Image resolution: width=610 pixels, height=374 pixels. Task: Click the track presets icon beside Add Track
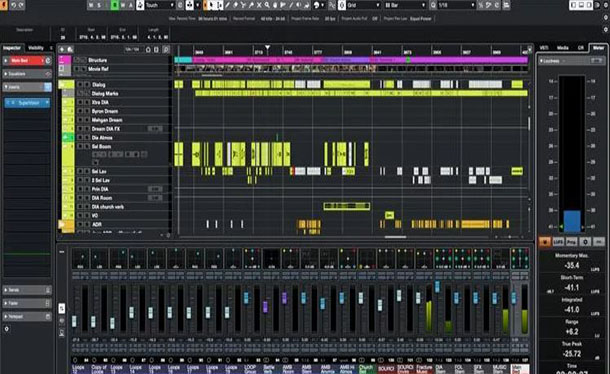70,49
